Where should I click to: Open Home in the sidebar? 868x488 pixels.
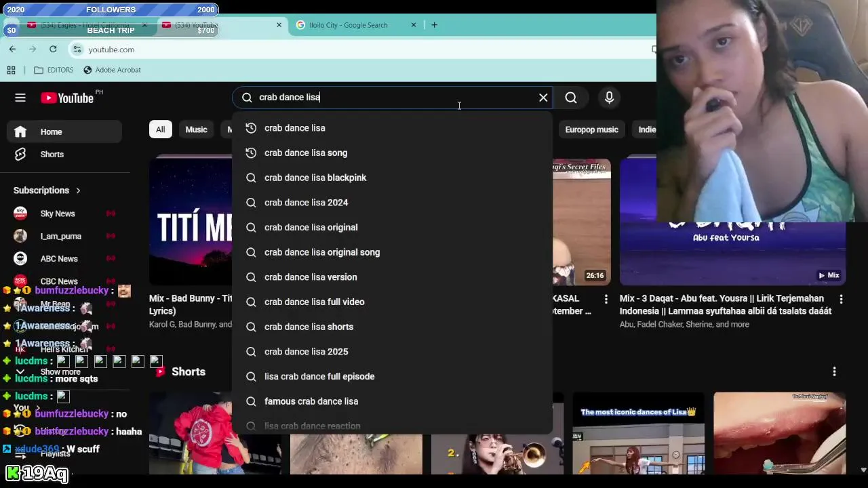(64, 131)
